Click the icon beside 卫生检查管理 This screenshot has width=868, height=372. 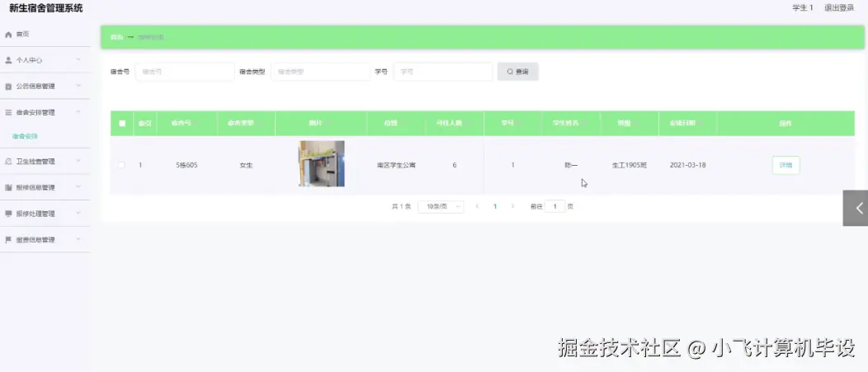point(8,162)
